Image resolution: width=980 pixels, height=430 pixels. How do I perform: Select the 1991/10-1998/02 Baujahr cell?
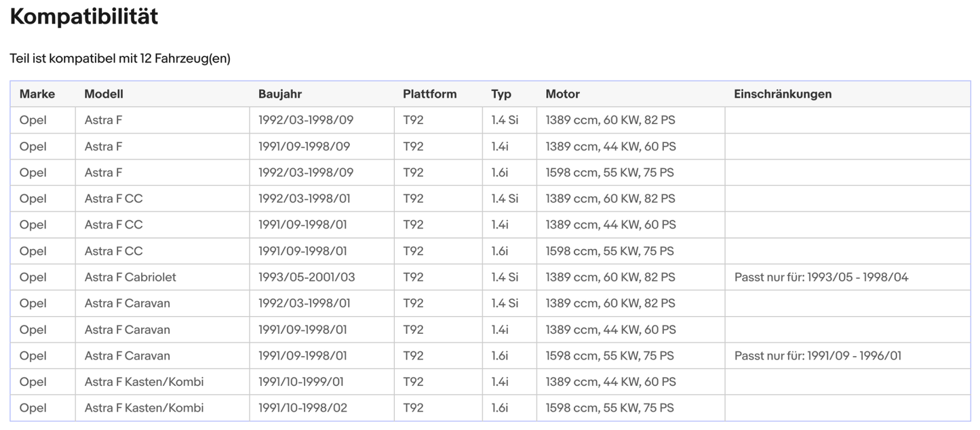pos(302,408)
